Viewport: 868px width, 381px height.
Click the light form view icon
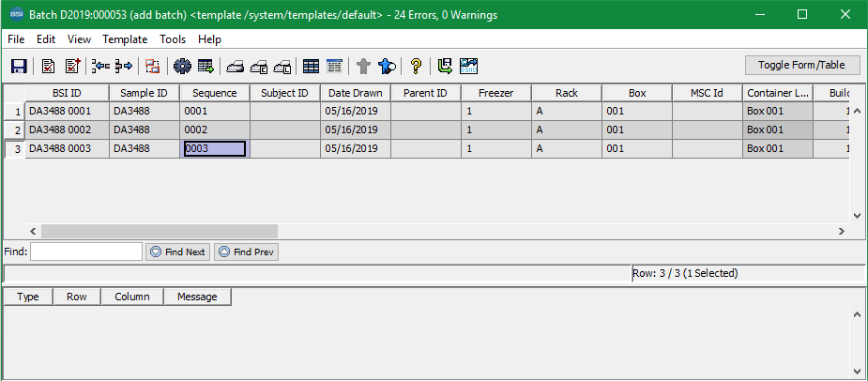coord(334,66)
